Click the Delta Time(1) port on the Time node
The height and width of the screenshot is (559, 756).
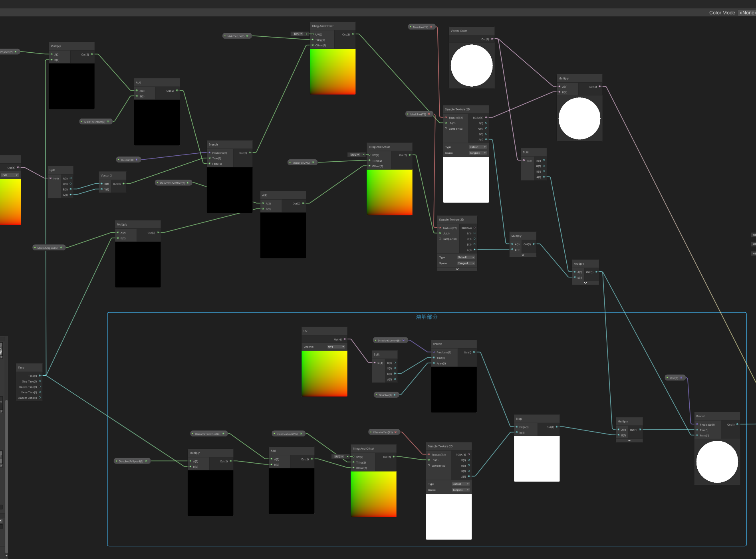[40, 392]
